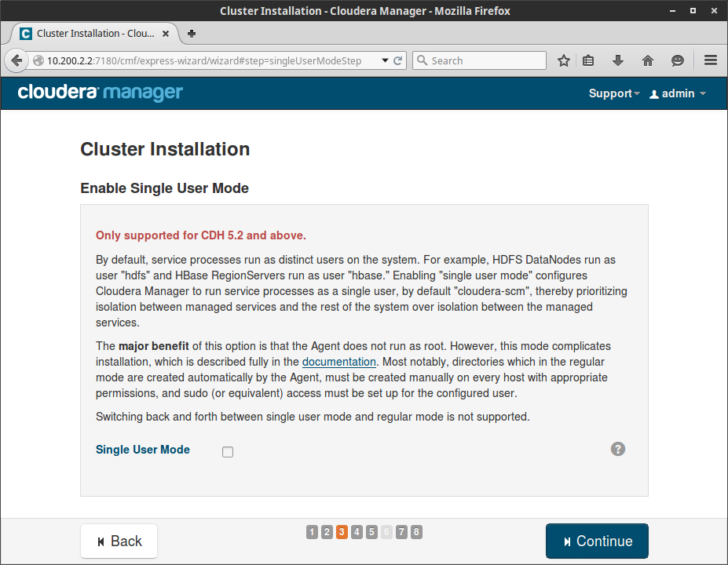Jump to wizard step 2
Screen dimensions: 728x565
click(327, 532)
